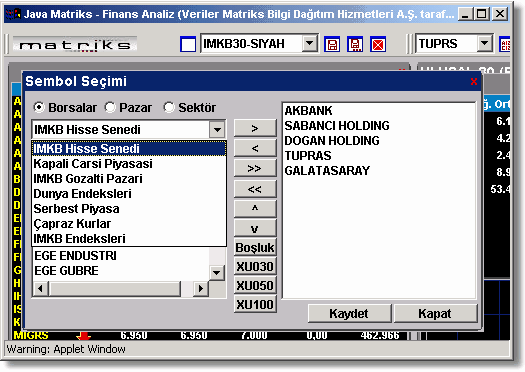
Task: Choose IMKB Endeksleri option
Action: pos(129,239)
